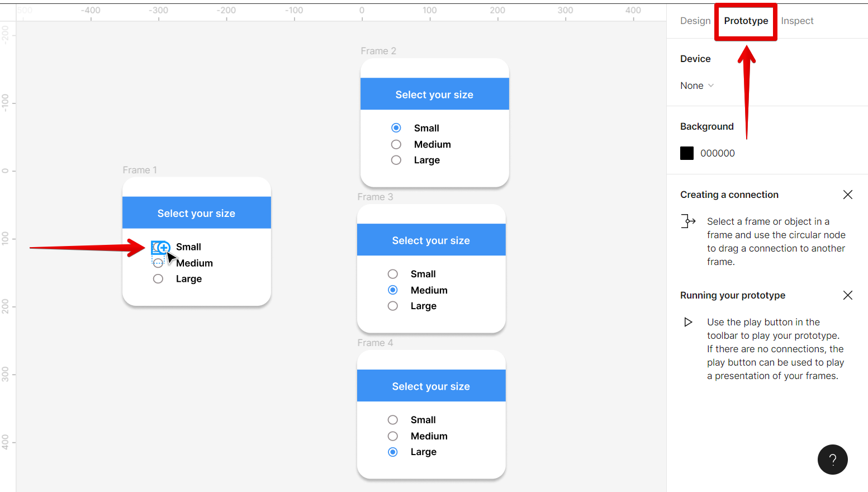The width and height of the screenshot is (868, 492).
Task: Click the 000000 background hex value
Action: tap(718, 153)
